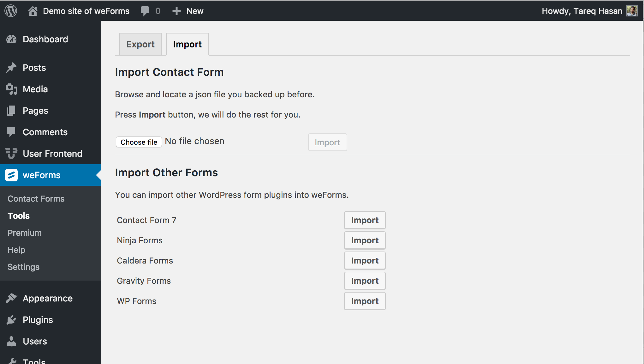This screenshot has height=364, width=644.
Task: Click the Posts sidebar icon
Action: [x=11, y=67]
